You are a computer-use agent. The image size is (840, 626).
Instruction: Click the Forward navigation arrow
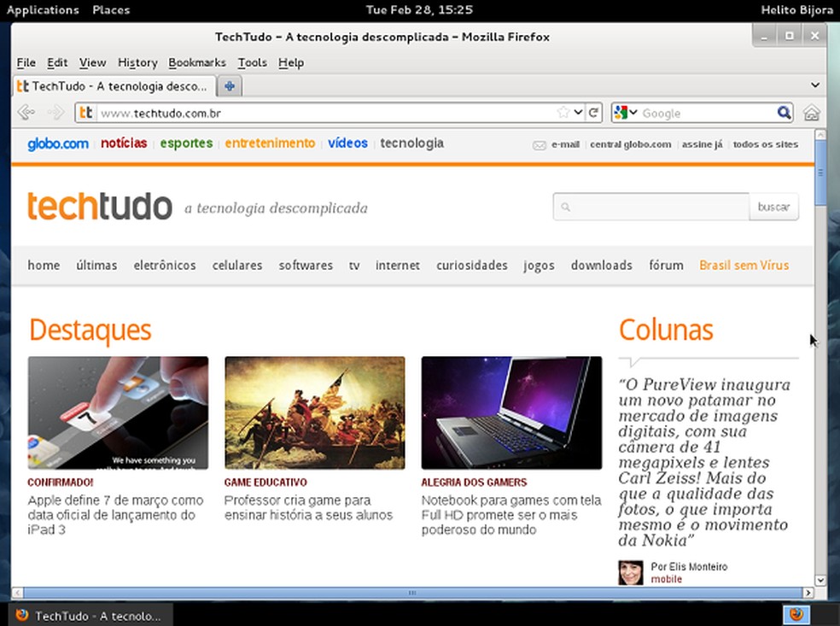click(55, 112)
